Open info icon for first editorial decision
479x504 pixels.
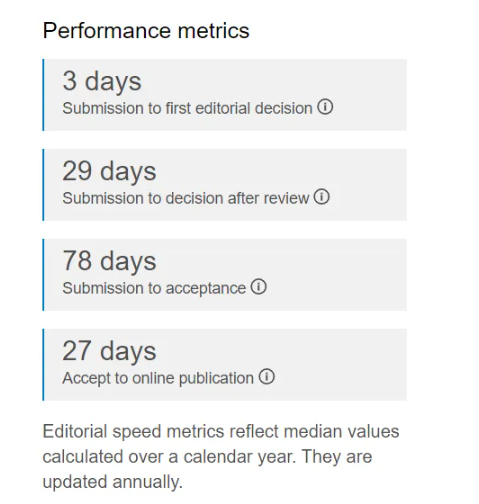(x=325, y=107)
